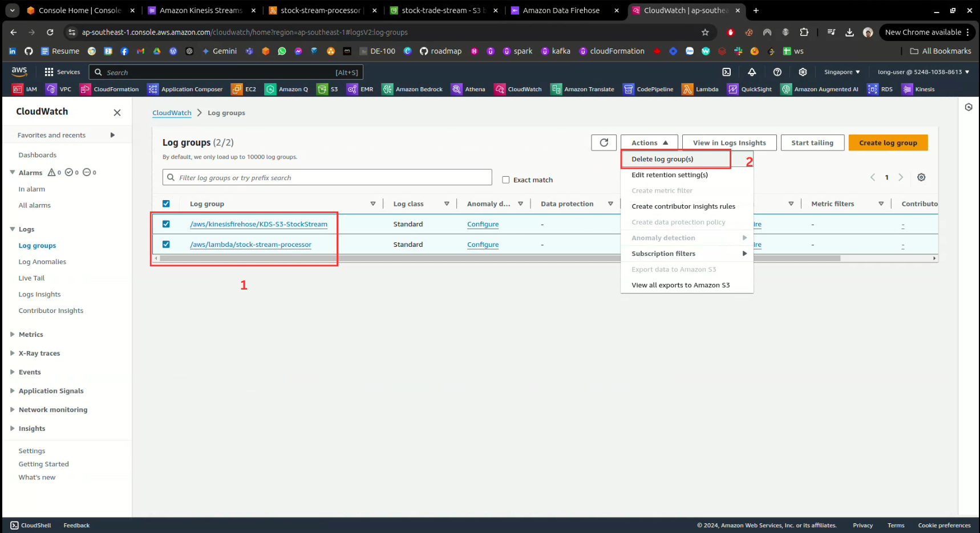The image size is (980, 533).
Task: Enable the Exact match checkbox
Action: 505,180
